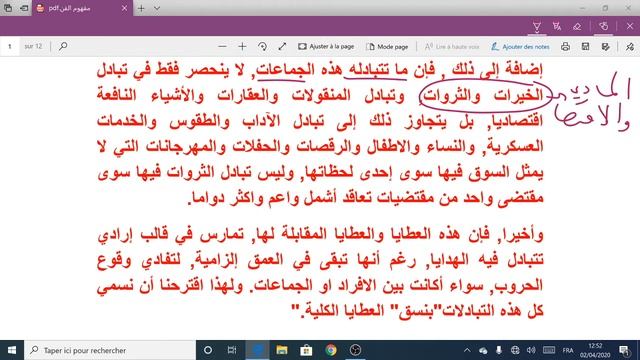Screen dimensions: 640x360
Task: Open a new tab with the plus button
Action: (x=141, y=8)
